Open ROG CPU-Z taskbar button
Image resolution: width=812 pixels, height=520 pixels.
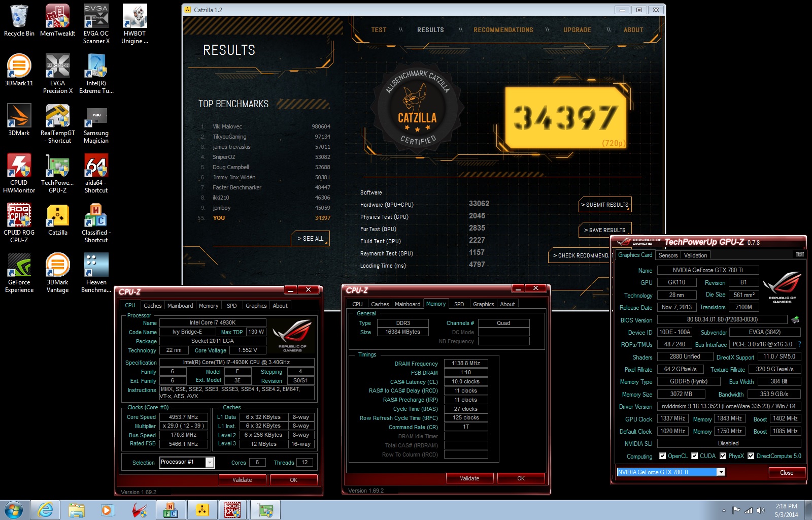[x=233, y=510]
